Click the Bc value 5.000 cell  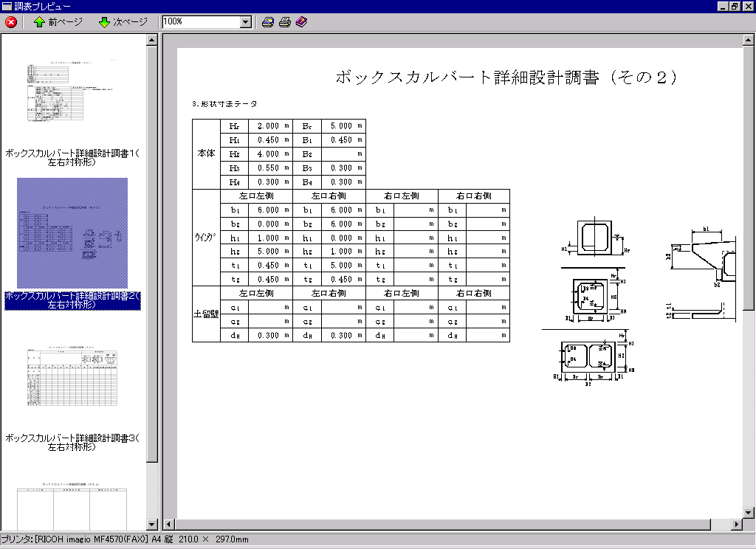tap(343, 126)
